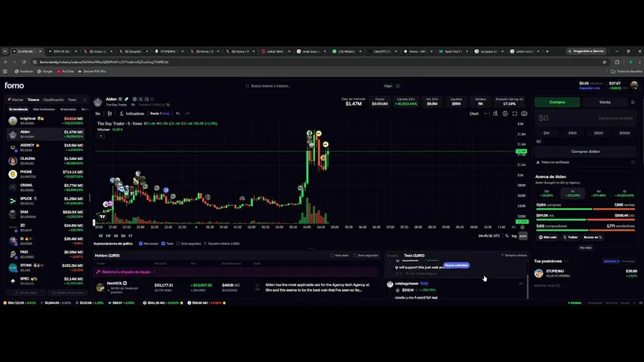Image resolution: width=644 pixels, height=362 pixels.
Task: Toggle the Mis swaps checkbox
Action: [x=141, y=244]
